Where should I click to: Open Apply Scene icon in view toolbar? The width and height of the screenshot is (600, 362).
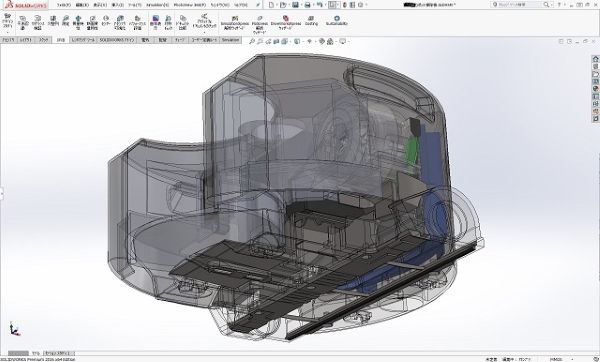click(x=330, y=41)
